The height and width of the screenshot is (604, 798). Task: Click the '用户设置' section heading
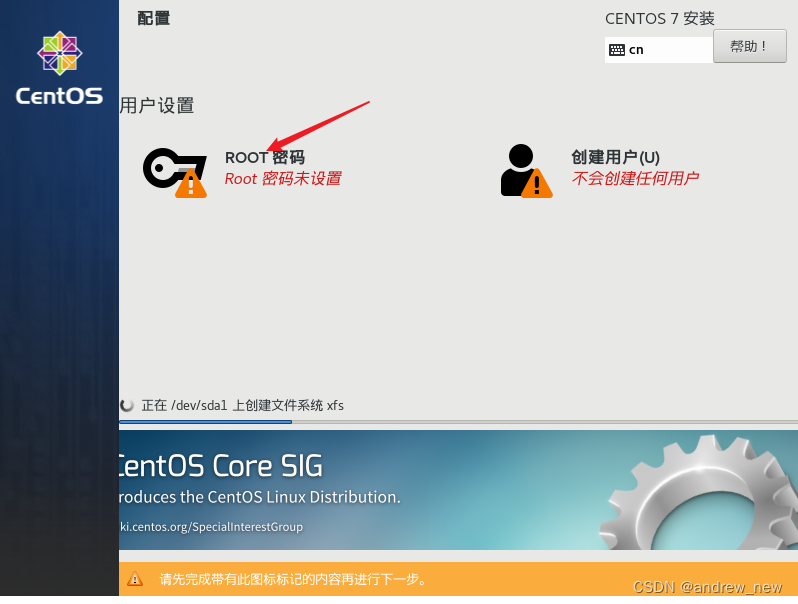[157, 106]
